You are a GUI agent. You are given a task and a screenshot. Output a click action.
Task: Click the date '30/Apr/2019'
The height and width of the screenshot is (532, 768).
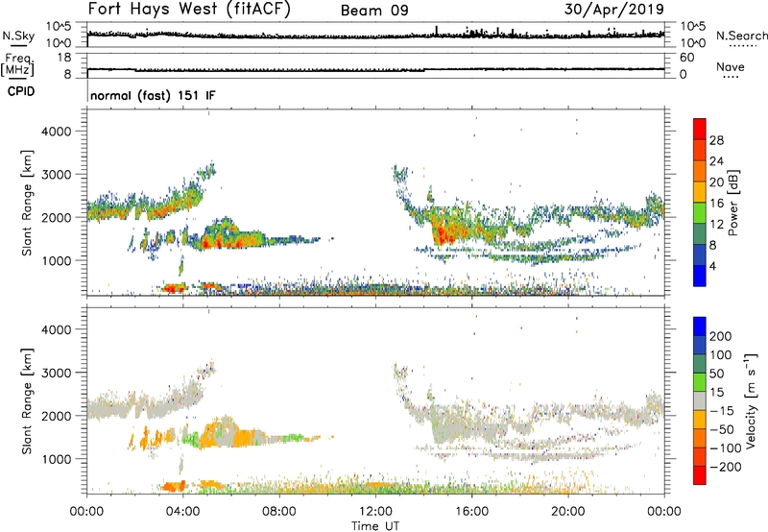[613, 10]
